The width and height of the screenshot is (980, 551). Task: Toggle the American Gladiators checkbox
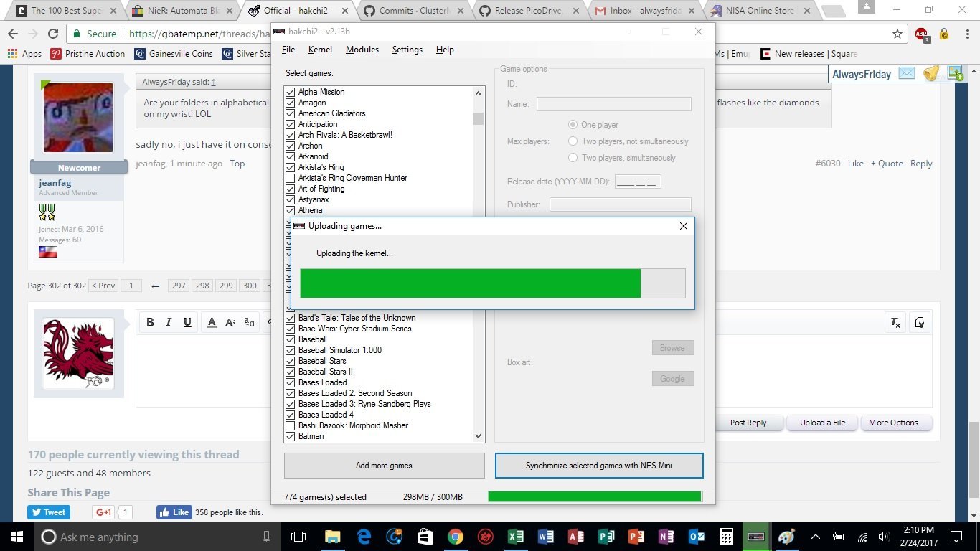point(290,113)
